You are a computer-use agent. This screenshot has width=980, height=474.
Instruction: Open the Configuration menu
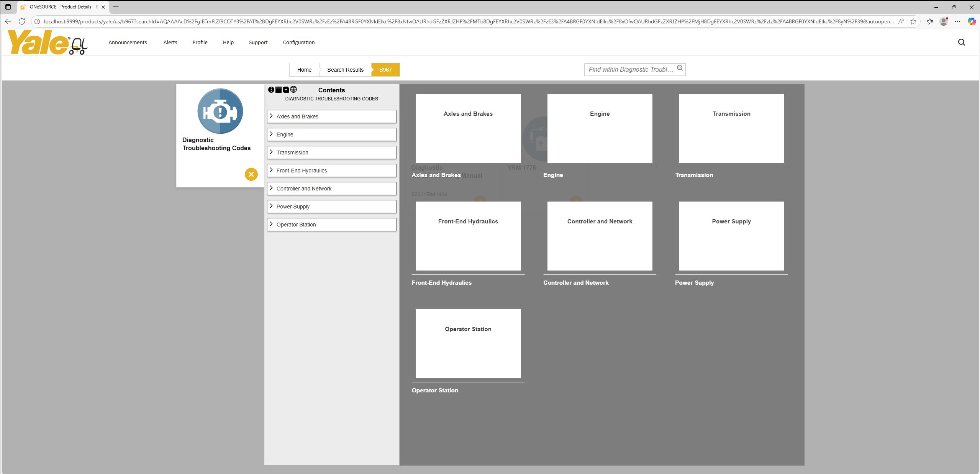pos(298,43)
